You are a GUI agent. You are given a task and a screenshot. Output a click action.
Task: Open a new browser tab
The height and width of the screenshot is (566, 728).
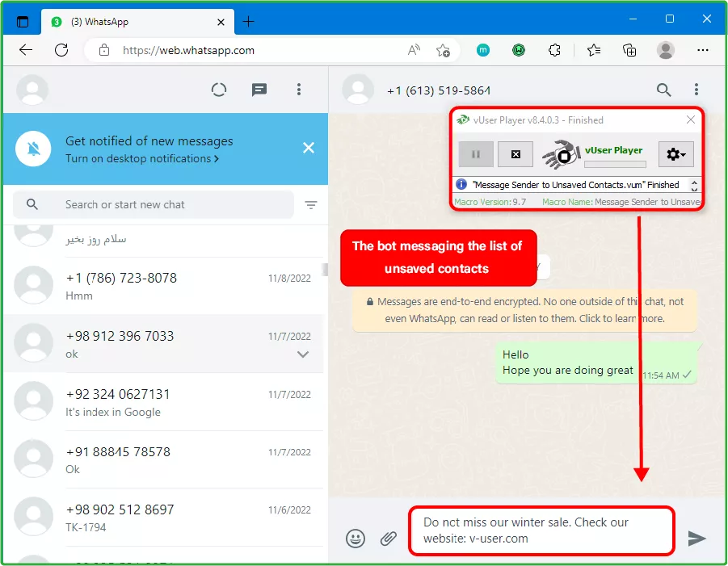click(248, 21)
